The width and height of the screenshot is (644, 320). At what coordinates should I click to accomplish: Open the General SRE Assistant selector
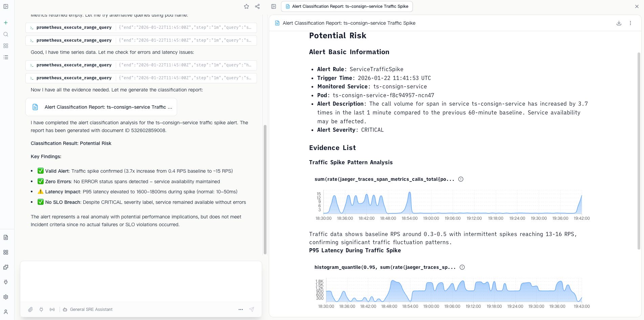tap(88, 310)
